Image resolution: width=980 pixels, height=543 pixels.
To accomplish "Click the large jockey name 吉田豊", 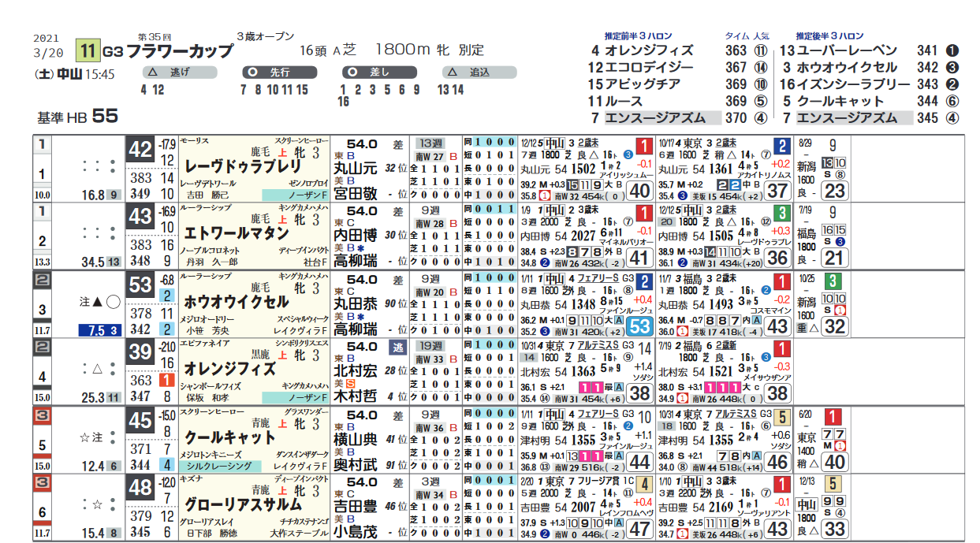I will point(356,506).
